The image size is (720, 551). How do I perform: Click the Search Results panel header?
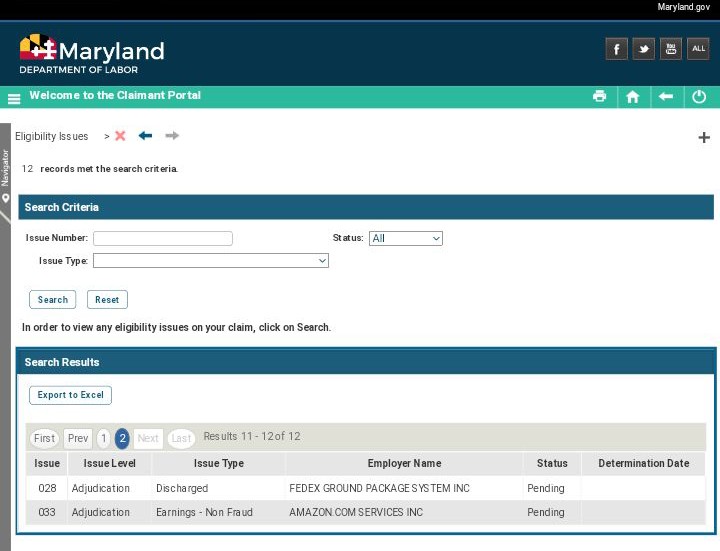[366, 362]
